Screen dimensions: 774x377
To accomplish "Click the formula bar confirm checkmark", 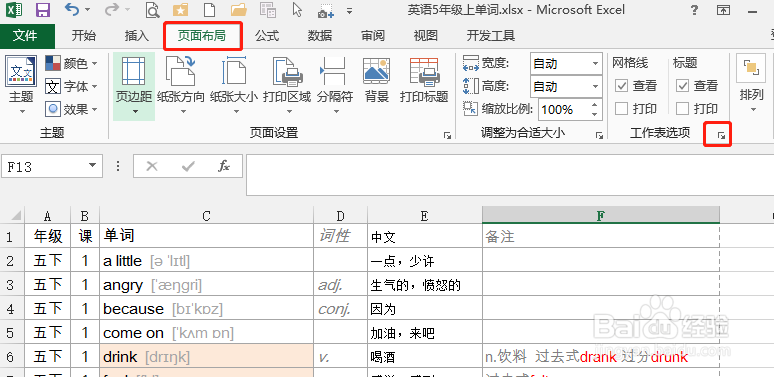I will [x=188, y=166].
